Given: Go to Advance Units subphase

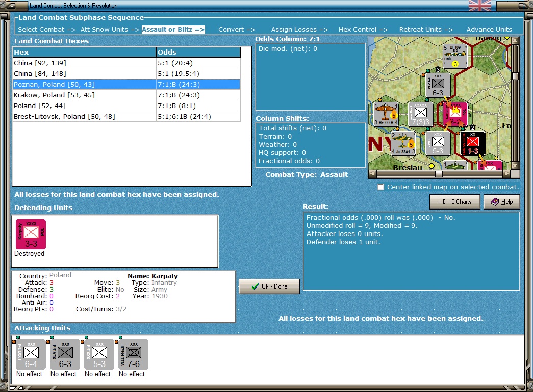Looking at the screenshot, I should [x=489, y=30].
